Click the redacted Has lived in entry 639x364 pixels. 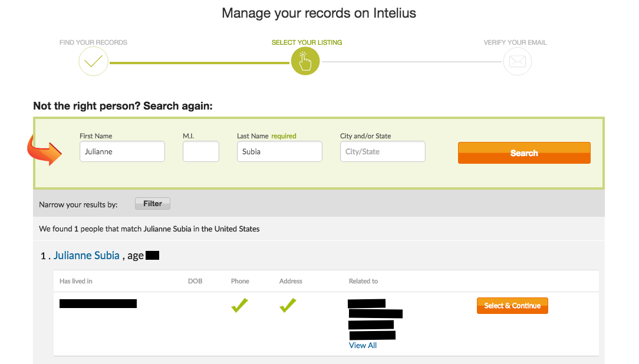pos(97,303)
